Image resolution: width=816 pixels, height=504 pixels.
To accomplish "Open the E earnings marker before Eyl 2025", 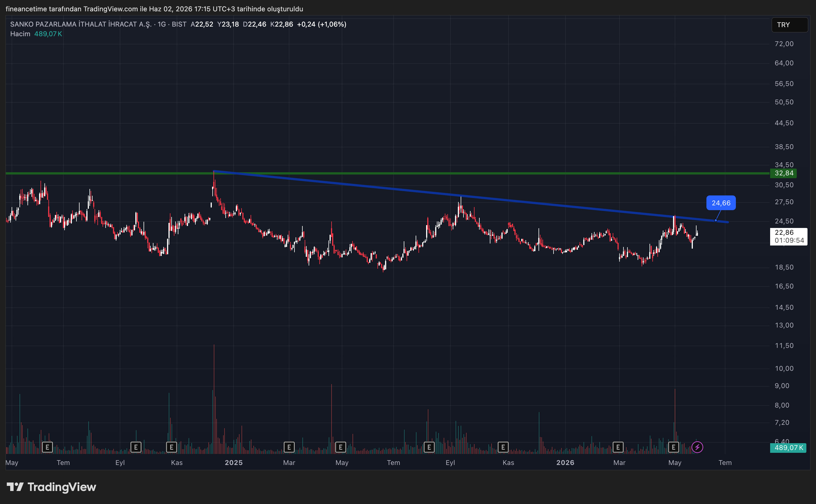I will point(429,447).
